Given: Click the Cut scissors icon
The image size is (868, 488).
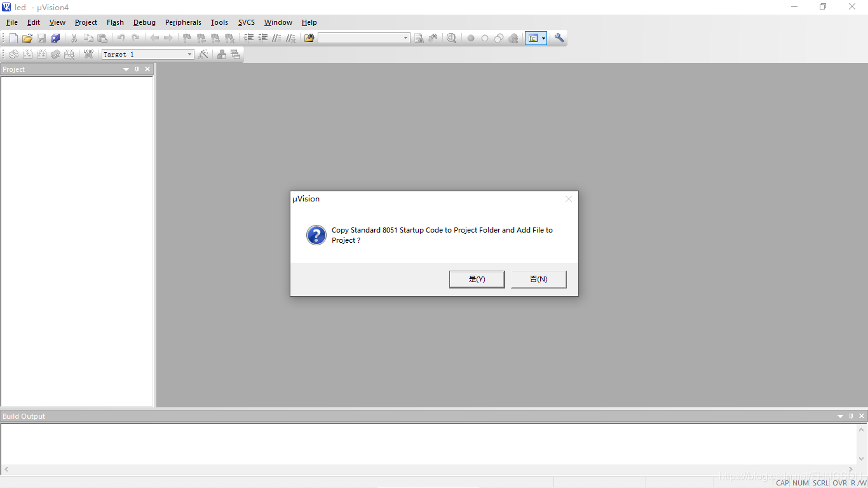Looking at the screenshot, I should point(74,38).
